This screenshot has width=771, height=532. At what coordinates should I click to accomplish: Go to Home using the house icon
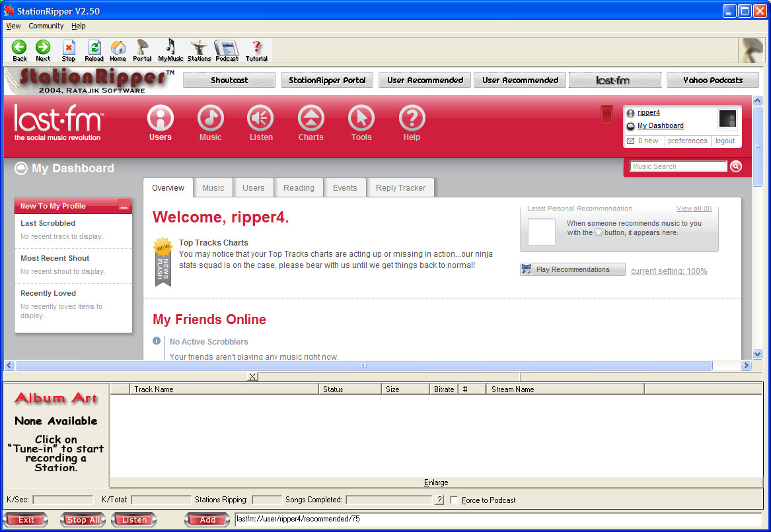click(118, 51)
